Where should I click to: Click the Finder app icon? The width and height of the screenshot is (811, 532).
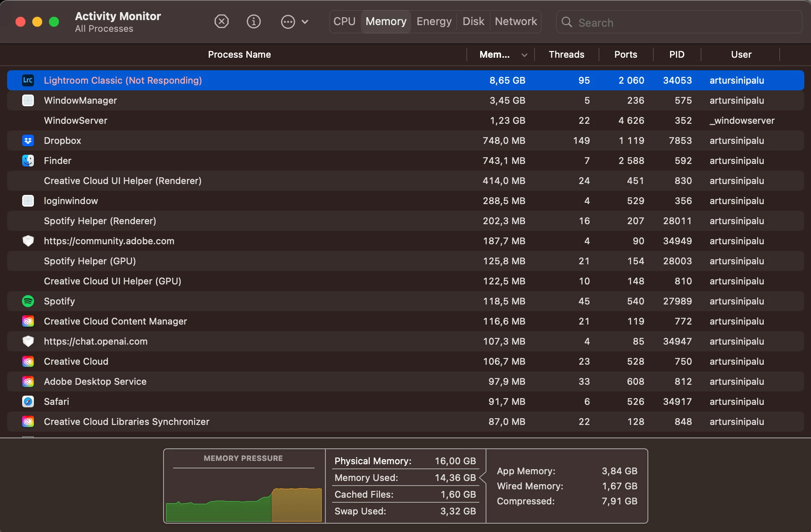coord(28,161)
